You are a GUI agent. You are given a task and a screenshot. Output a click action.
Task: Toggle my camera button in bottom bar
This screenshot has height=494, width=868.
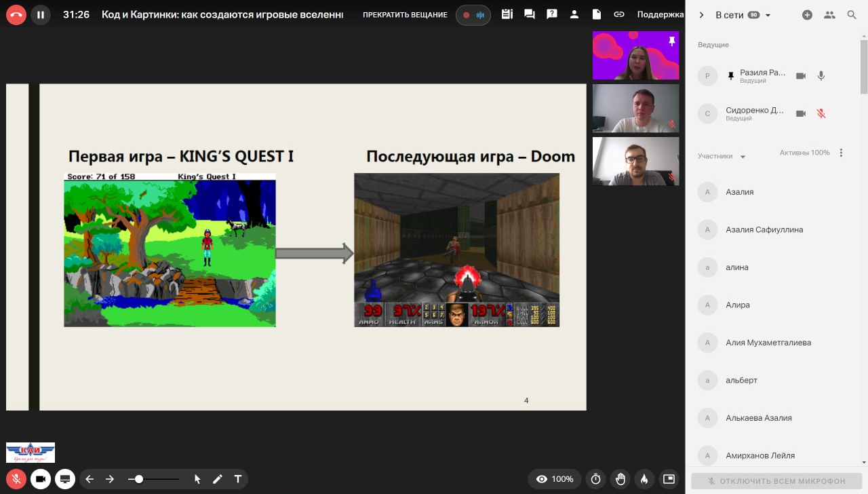click(41, 479)
